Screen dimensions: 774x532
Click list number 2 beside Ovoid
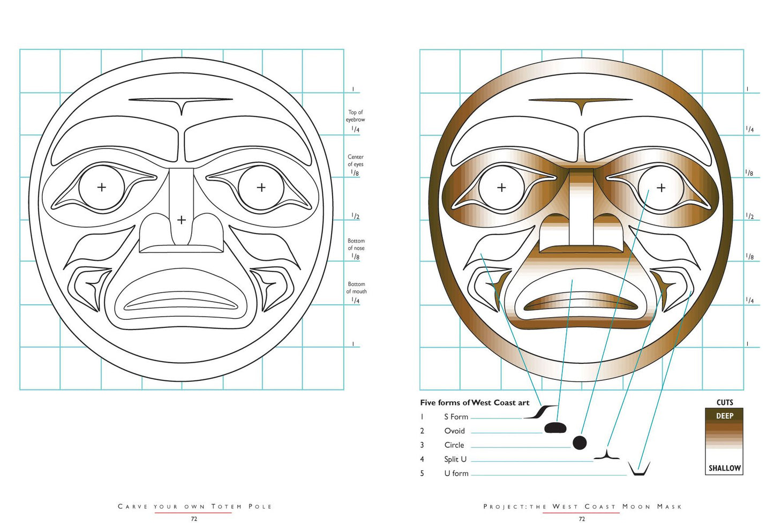(422, 431)
